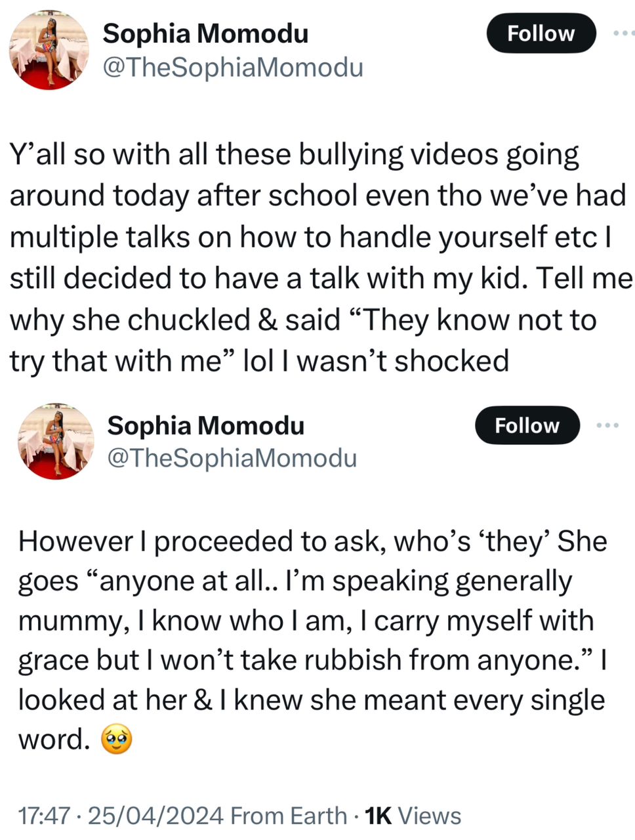Viewport: 635px width, 840px height.
Task: Click the profile avatar on the second tweet
Action: (56, 441)
